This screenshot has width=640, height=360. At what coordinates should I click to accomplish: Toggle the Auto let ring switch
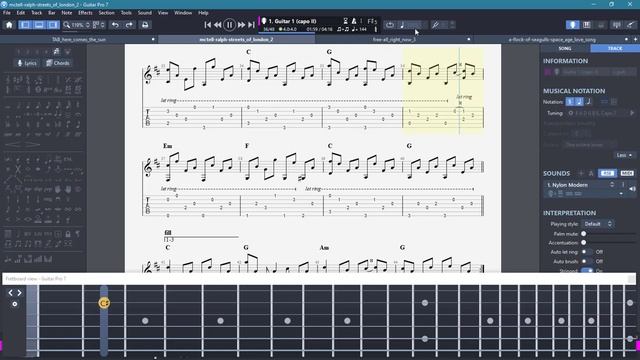point(587,252)
